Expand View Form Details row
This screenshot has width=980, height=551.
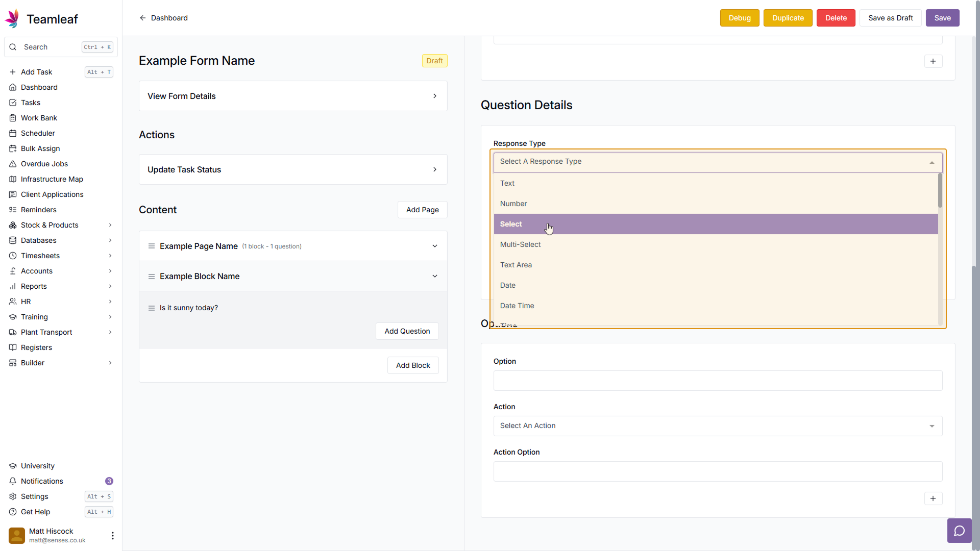click(292, 96)
